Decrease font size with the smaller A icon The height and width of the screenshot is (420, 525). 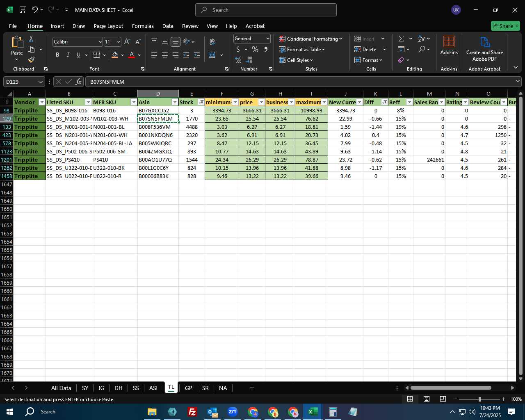tap(138, 42)
